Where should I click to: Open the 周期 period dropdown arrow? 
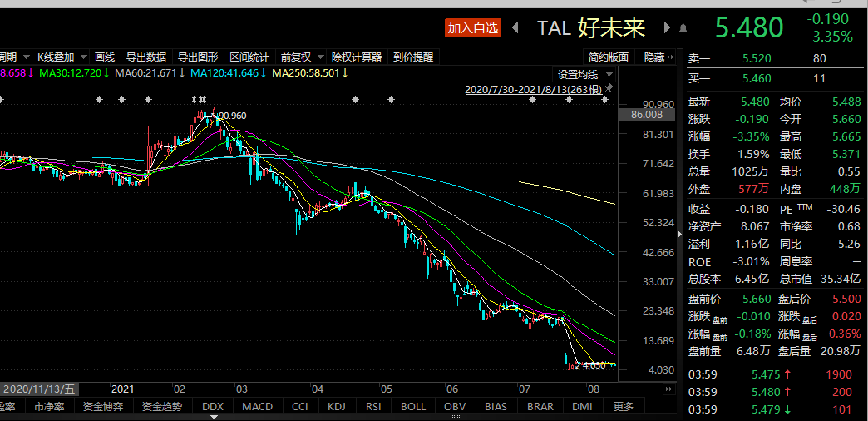pyautogui.click(x=26, y=57)
